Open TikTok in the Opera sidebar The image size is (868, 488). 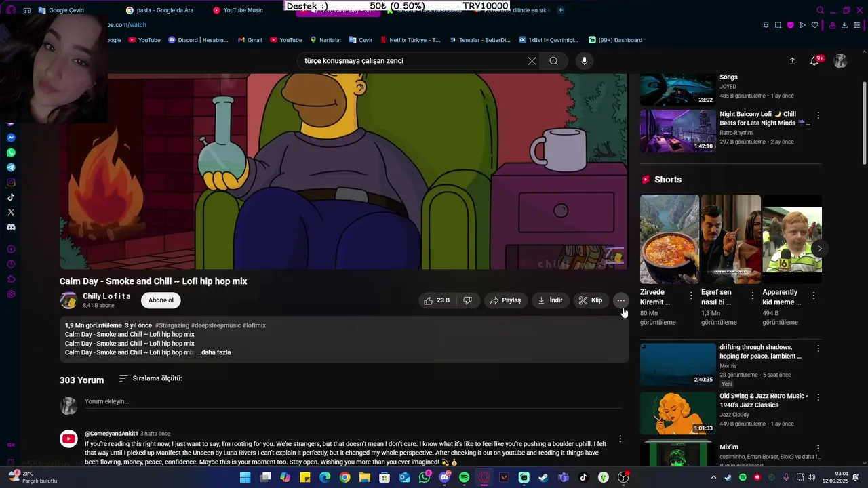pos(11,197)
